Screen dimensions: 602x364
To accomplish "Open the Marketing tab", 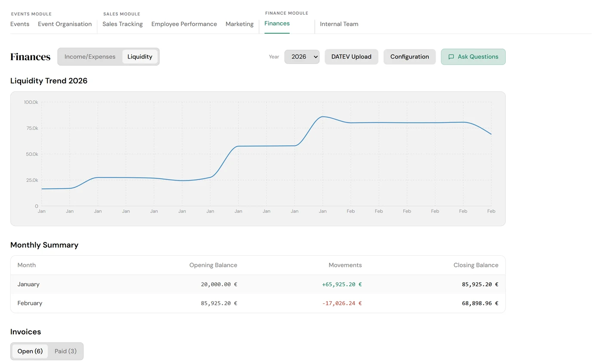I will [x=240, y=24].
